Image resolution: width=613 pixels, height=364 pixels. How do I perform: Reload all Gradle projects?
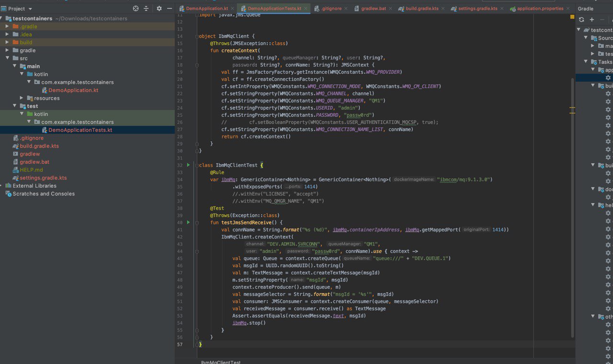click(581, 20)
